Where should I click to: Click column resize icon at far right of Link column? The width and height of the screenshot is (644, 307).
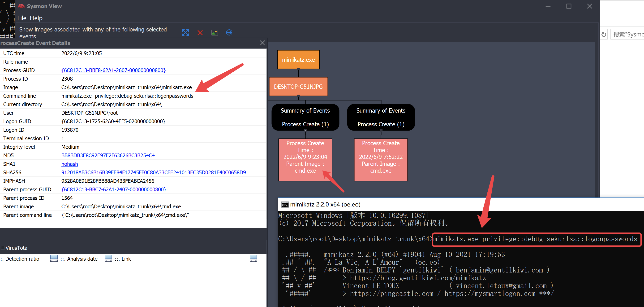tap(253, 259)
